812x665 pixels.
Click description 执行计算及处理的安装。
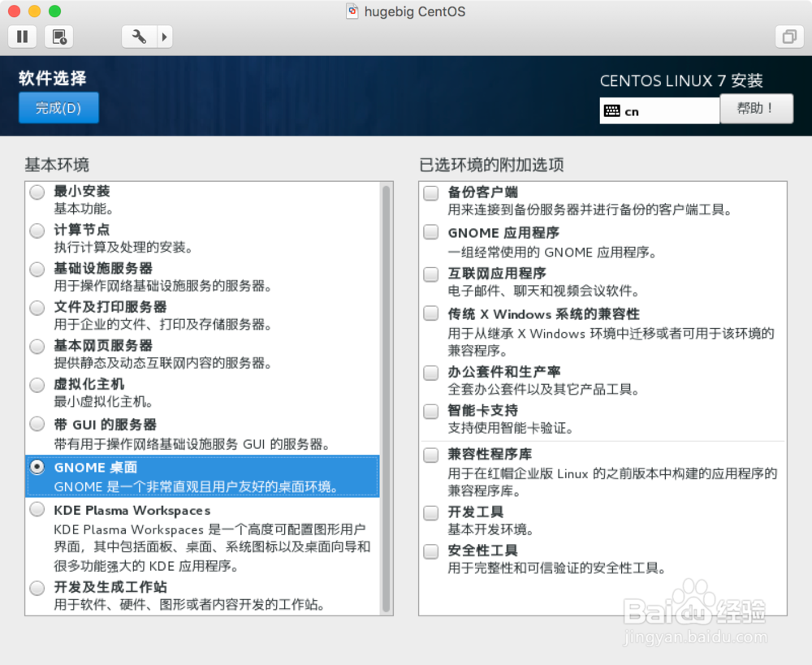coord(123,248)
